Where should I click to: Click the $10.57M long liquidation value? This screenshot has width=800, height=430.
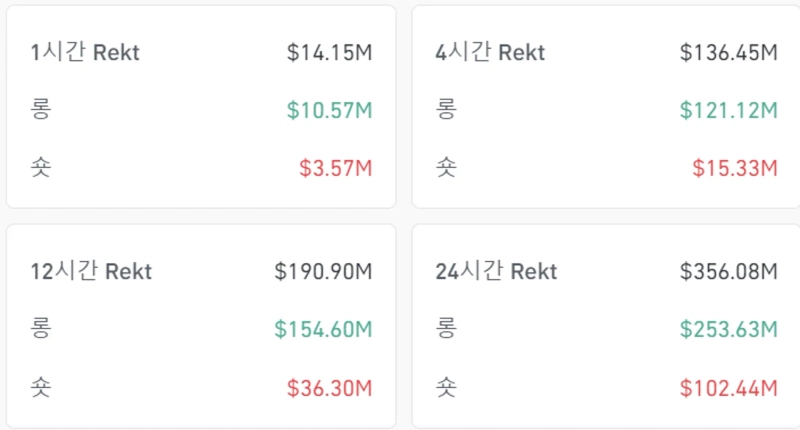coord(329,110)
